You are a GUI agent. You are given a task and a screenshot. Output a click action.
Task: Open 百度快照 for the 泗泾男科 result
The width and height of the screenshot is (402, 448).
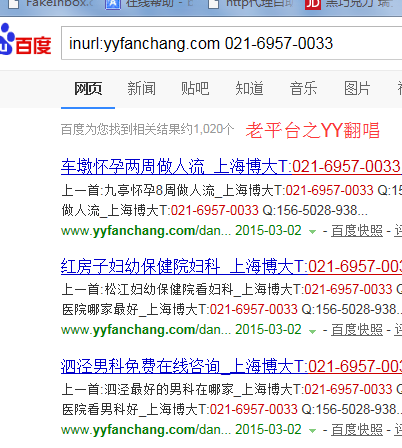(357, 430)
